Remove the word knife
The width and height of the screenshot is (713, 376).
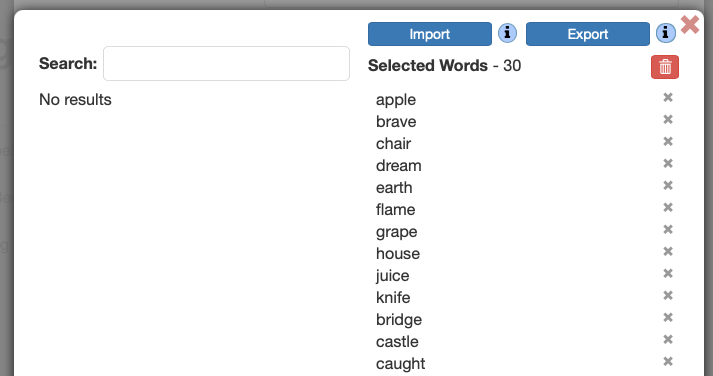pyautogui.click(x=668, y=296)
